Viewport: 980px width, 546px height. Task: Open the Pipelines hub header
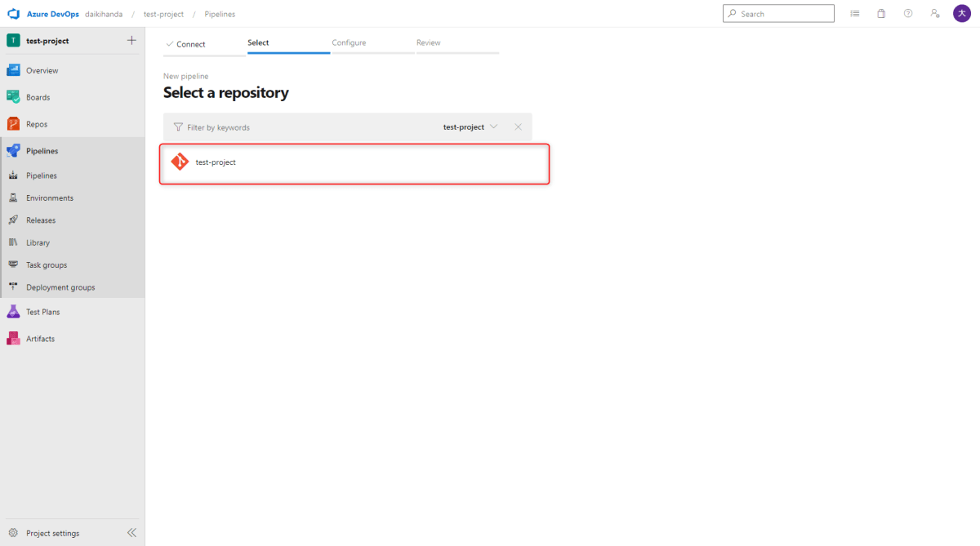pyautogui.click(x=73, y=151)
